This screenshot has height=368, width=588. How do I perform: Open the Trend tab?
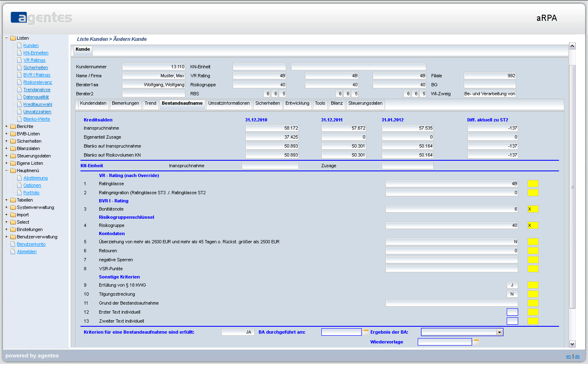(150, 104)
